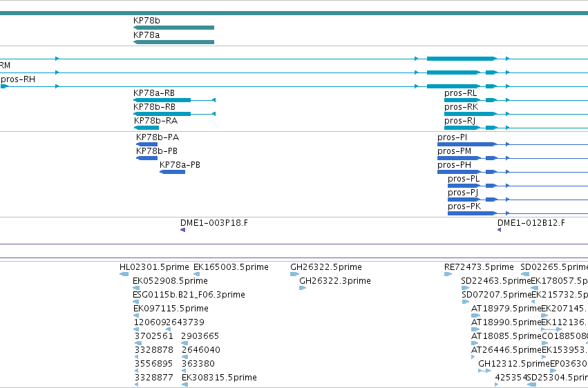
Task: Click the KP78b-RB transcript glyph
Action: tap(174, 114)
